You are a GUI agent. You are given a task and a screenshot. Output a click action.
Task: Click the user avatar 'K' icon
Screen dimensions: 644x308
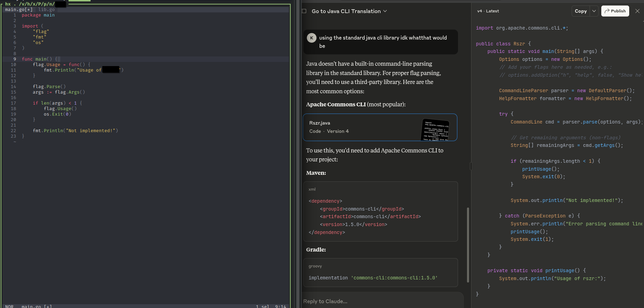coord(312,38)
